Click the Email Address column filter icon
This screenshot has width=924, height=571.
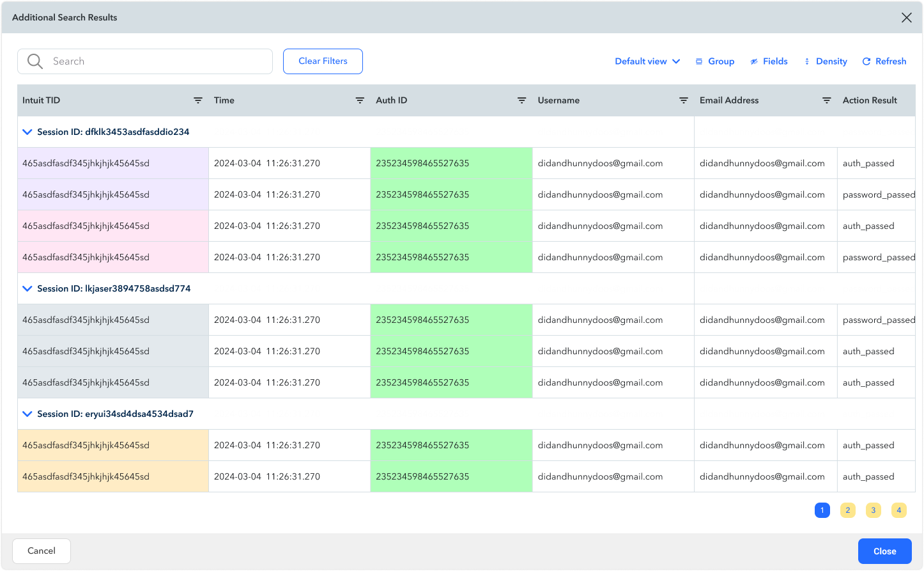(x=826, y=100)
